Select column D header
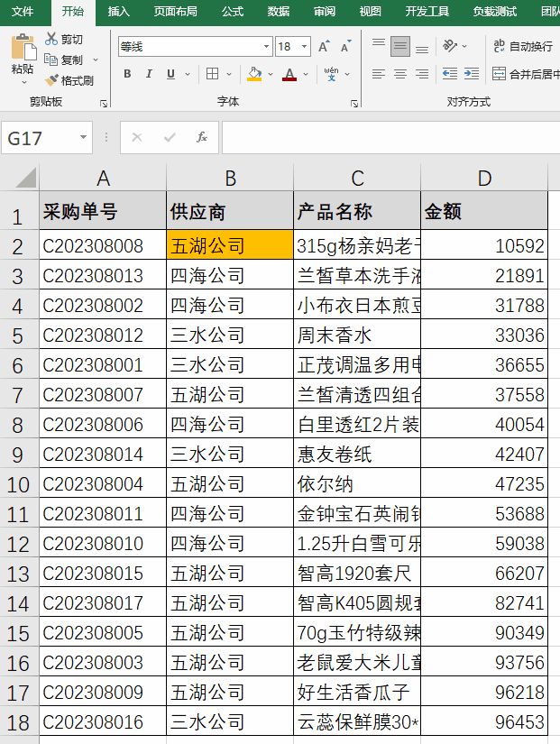560x744 pixels. [x=484, y=178]
